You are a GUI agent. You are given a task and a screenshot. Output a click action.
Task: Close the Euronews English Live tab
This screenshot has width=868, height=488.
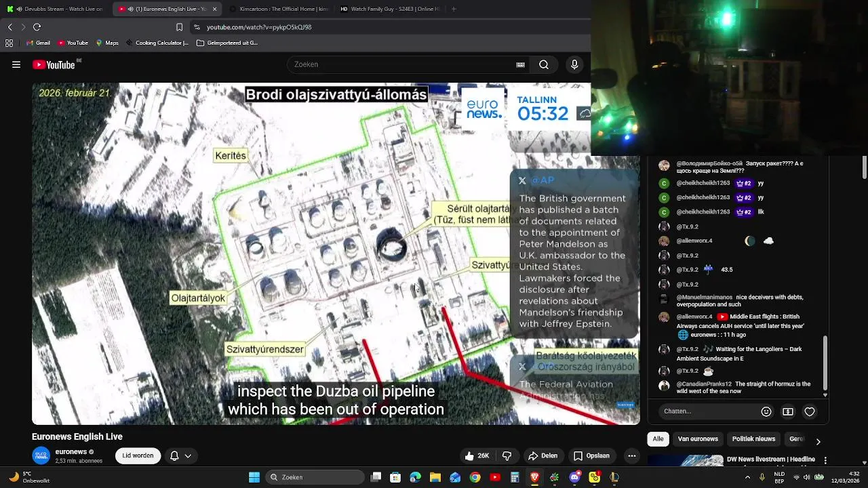tap(215, 9)
